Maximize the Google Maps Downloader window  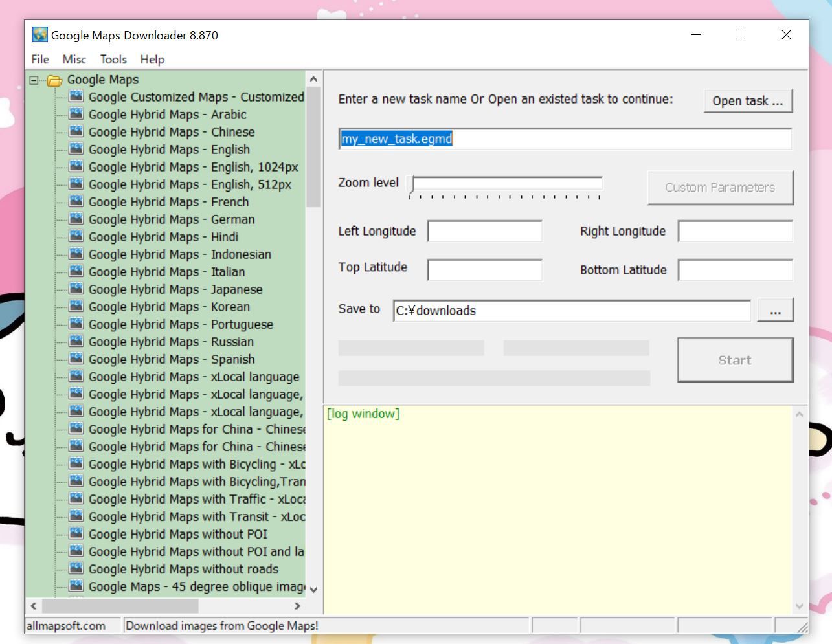741,35
